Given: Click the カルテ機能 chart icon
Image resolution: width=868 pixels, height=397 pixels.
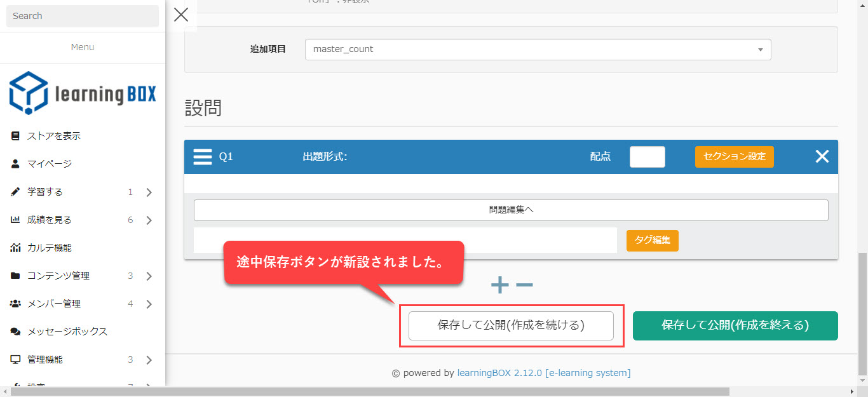Looking at the screenshot, I should [x=16, y=248].
